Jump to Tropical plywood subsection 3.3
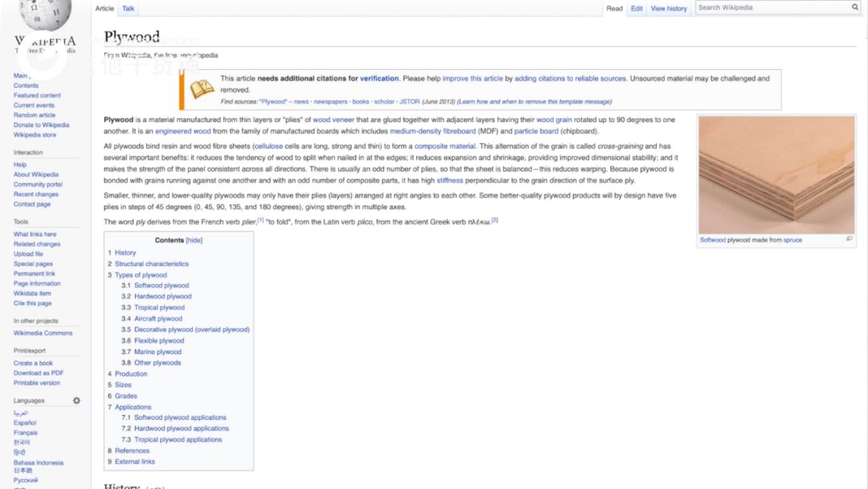The image size is (868, 489). tap(159, 308)
